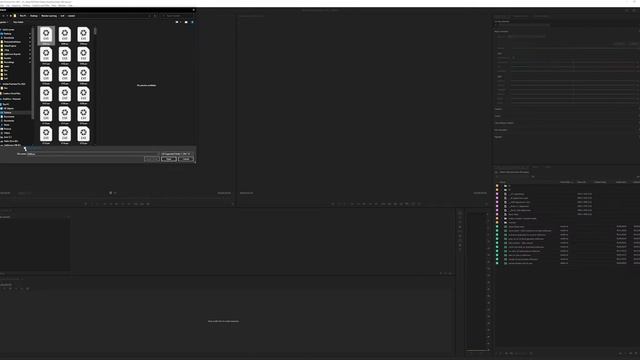Click the navigation pane scrollbar in dialog
The height and width of the screenshot is (360, 640).
coord(33,73)
